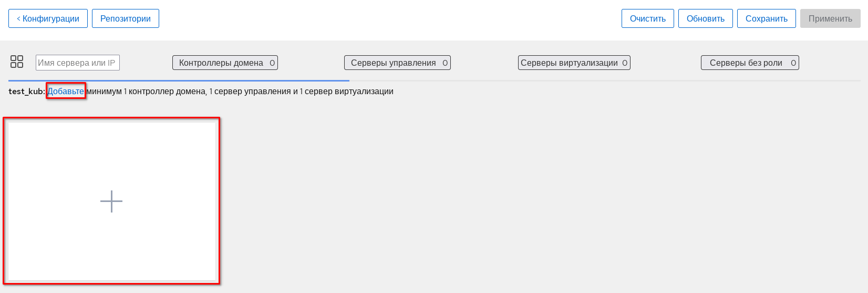Go back to Конфигурации
Viewport: 868px width, 293px height.
(x=48, y=18)
